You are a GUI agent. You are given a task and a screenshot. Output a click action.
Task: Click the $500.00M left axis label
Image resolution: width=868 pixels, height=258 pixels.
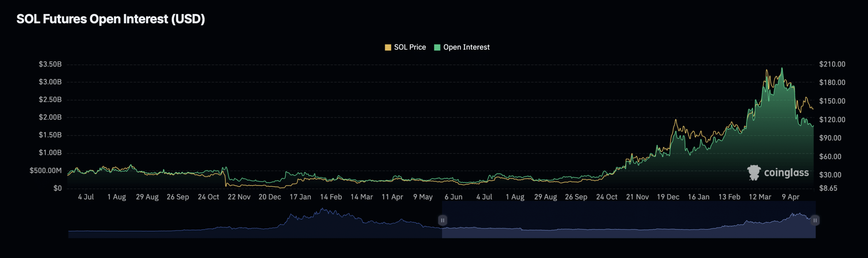point(46,170)
